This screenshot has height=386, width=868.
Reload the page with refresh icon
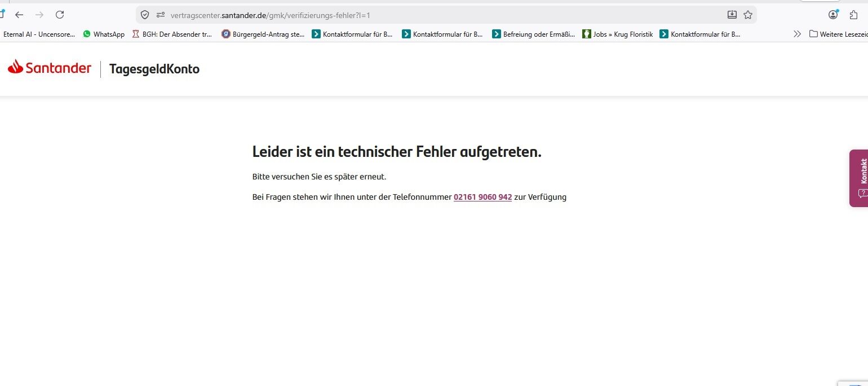[60, 15]
